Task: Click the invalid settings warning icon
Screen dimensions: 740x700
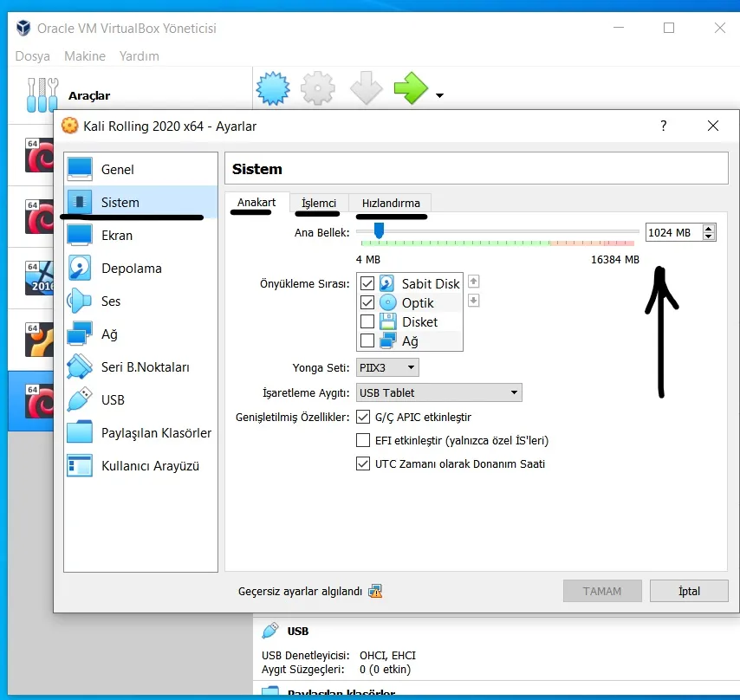Action: pyautogui.click(x=375, y=591)
